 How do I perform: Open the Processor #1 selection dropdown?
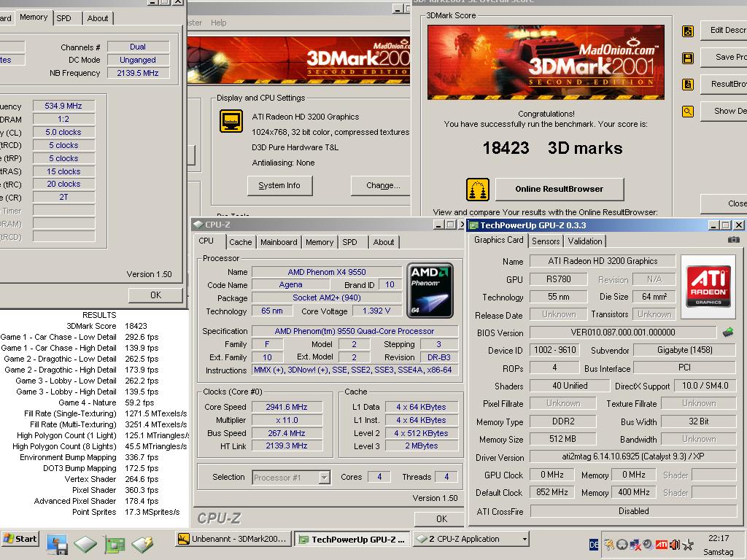[x=325, y=477]
